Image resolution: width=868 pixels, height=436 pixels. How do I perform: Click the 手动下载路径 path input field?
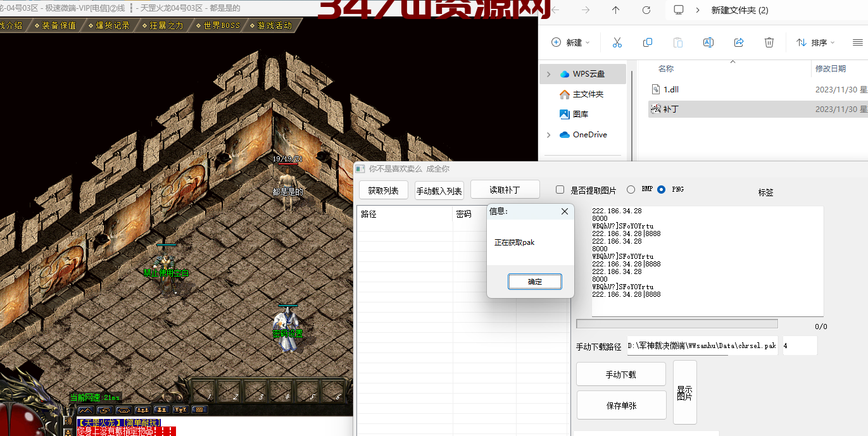point(702,346)
